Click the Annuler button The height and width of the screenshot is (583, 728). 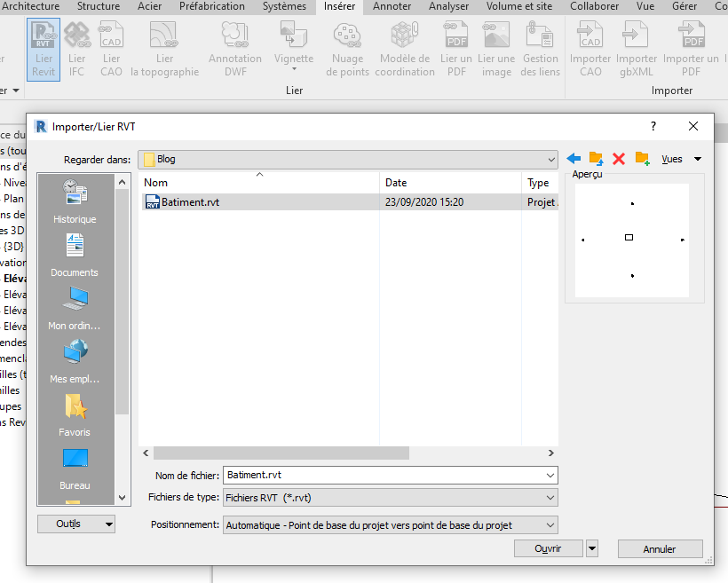[660, 549]
